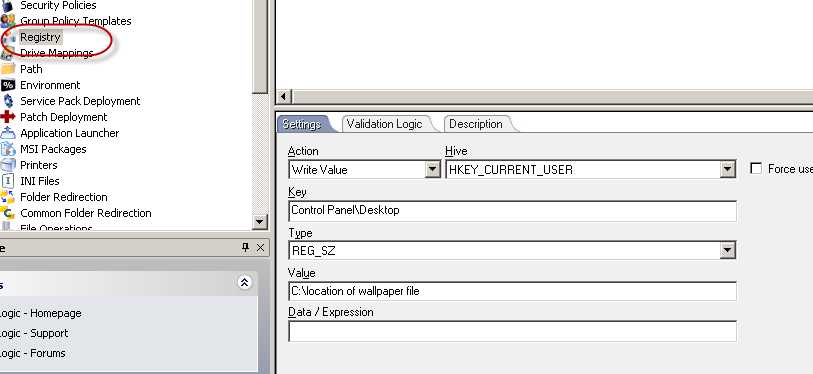Click the Path folder icon
The width and height of the screenshot is (813, 374).
[7, 69]
